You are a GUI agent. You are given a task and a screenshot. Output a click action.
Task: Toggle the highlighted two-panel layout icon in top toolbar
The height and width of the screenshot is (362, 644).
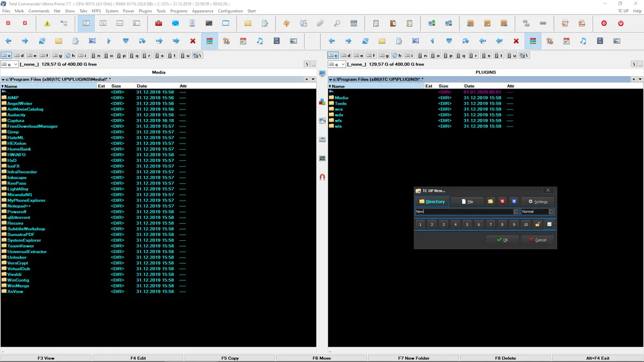point(86,24)
